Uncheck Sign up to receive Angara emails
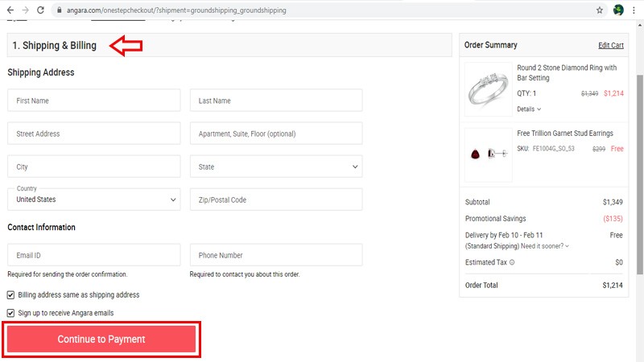 click(11, 313)
